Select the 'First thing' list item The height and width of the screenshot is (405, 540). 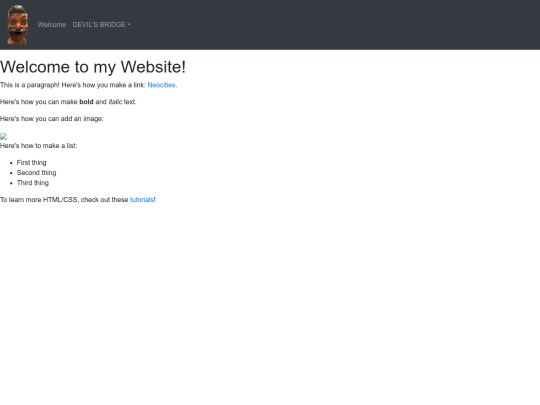point(31,163)
